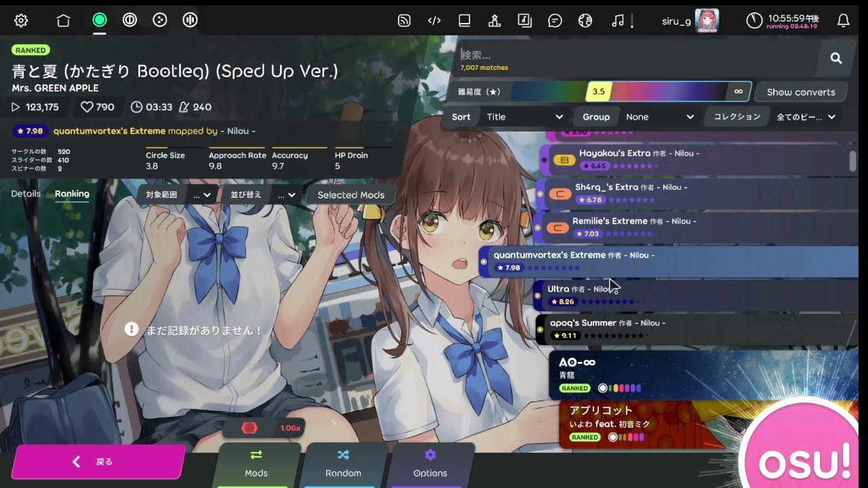The image size is (868, 488).
Task: Click the C rank badge on Remilie's Extreme
Action: pyautogui.click(x=557, y=228)
